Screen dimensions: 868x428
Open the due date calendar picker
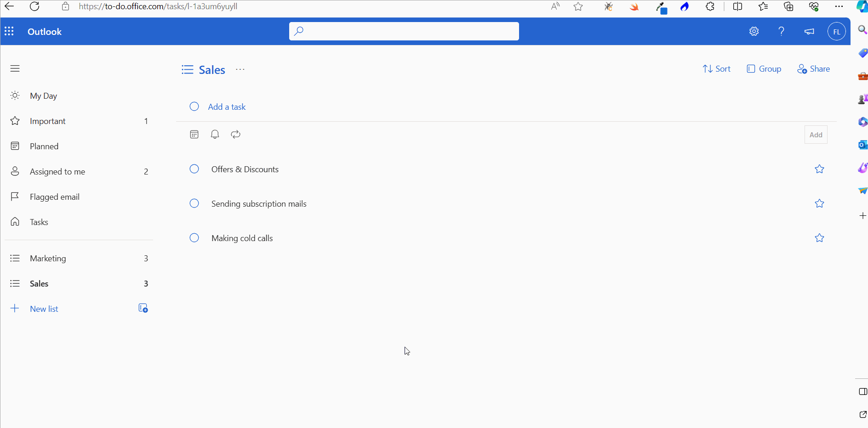(x=194, y=134)
